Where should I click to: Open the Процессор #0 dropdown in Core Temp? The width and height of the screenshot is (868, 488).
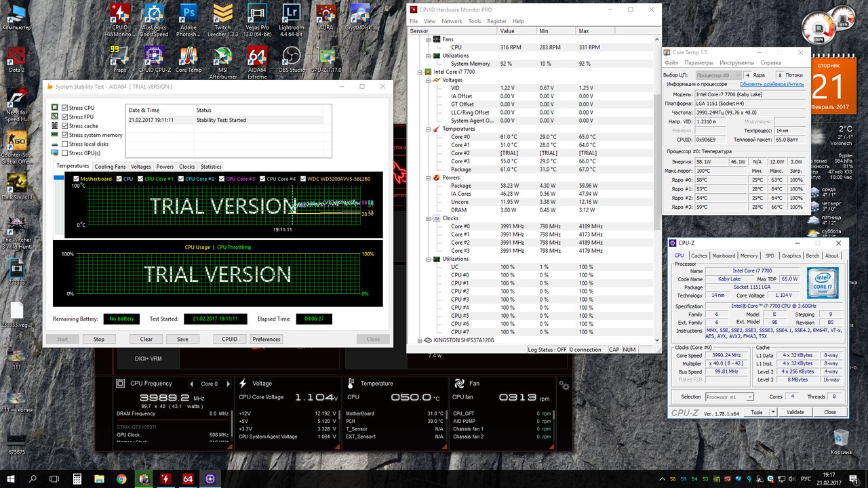point(717,75)
